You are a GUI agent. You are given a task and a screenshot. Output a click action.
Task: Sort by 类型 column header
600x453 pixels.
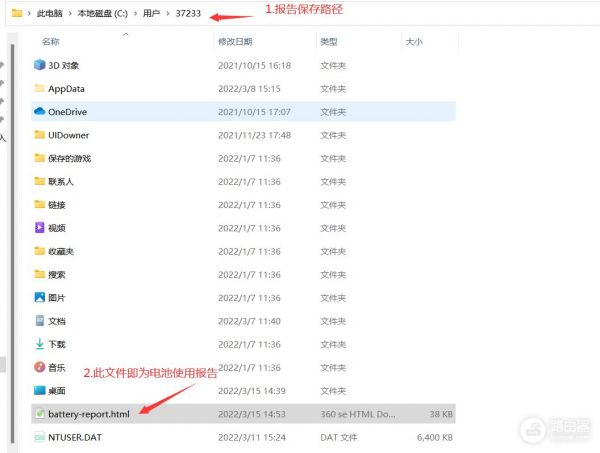point(329,41)
